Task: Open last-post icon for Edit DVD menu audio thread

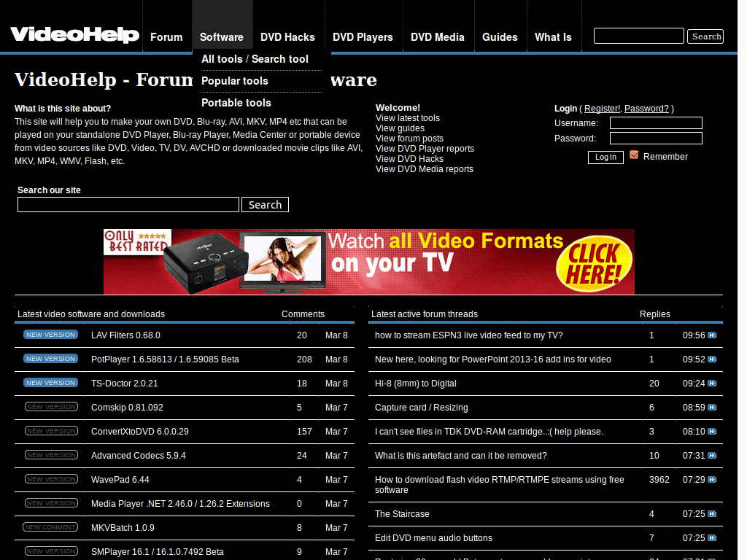Action: point(712,537)
